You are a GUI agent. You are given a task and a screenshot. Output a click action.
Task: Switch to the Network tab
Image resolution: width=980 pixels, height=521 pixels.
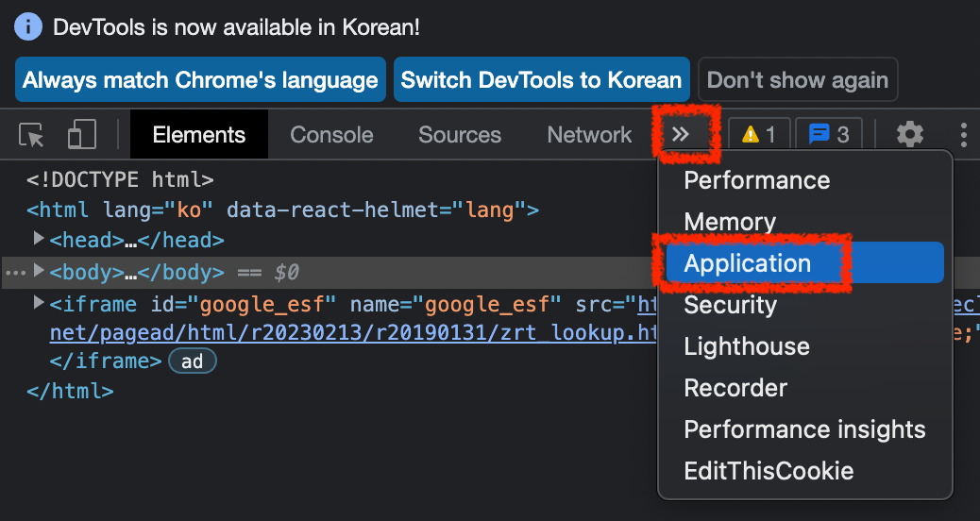[x=589, y=134]
